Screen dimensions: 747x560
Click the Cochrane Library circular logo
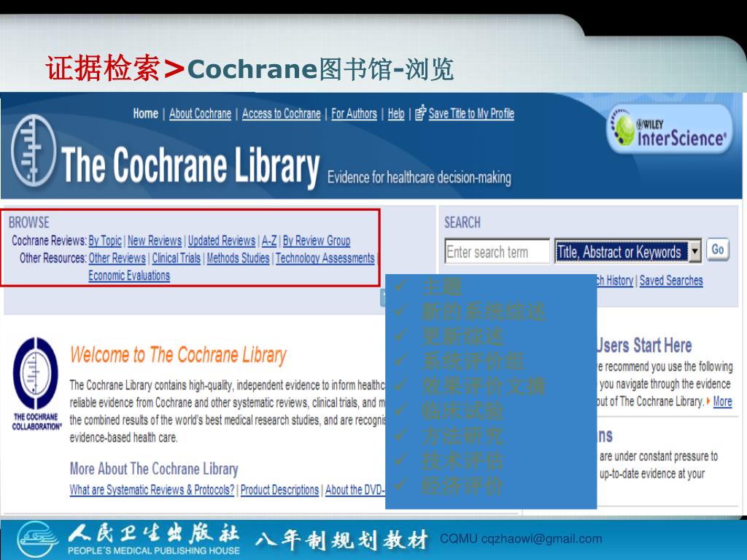(34, 150)
